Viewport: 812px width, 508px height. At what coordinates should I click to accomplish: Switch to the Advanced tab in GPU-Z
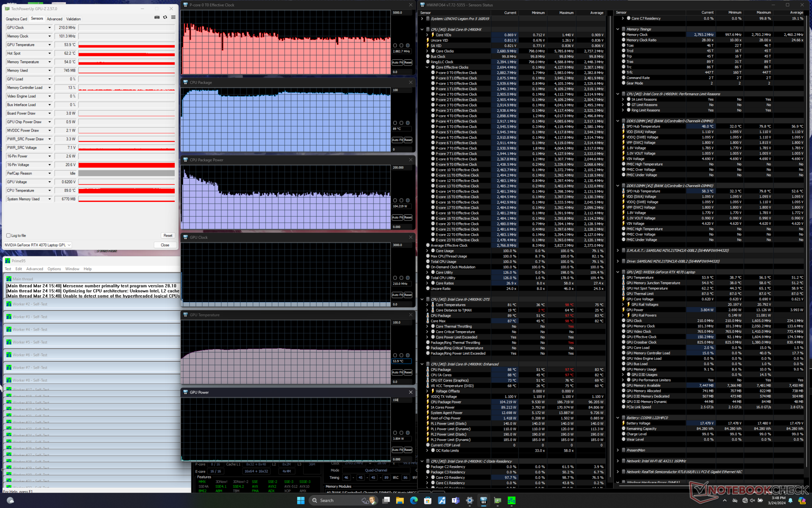click(55, 19)
